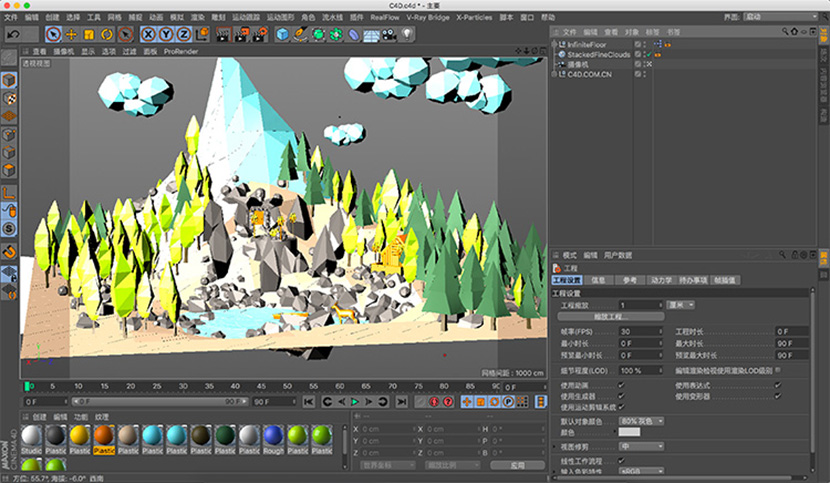Screen dimensions: 830x483
Task: Toggle 使用动画 checkbox
Action: [x=621, y=385]
